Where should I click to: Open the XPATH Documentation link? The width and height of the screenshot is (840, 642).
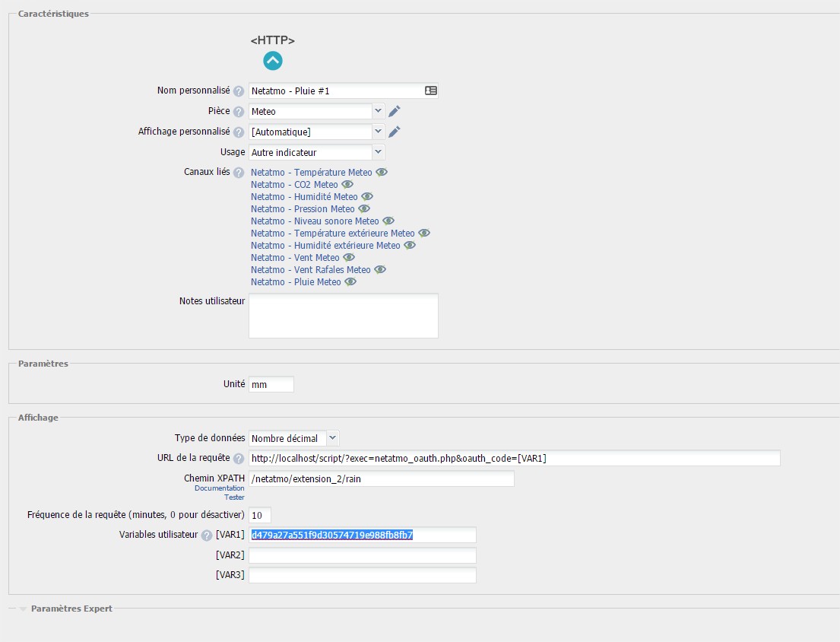pyautogui.click(x=219, y=488)
